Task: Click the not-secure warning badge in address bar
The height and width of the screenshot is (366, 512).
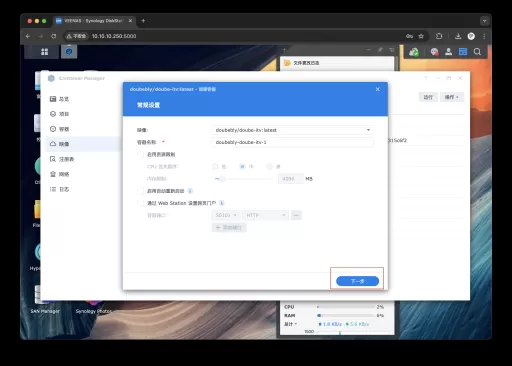Action: (76, 36)
